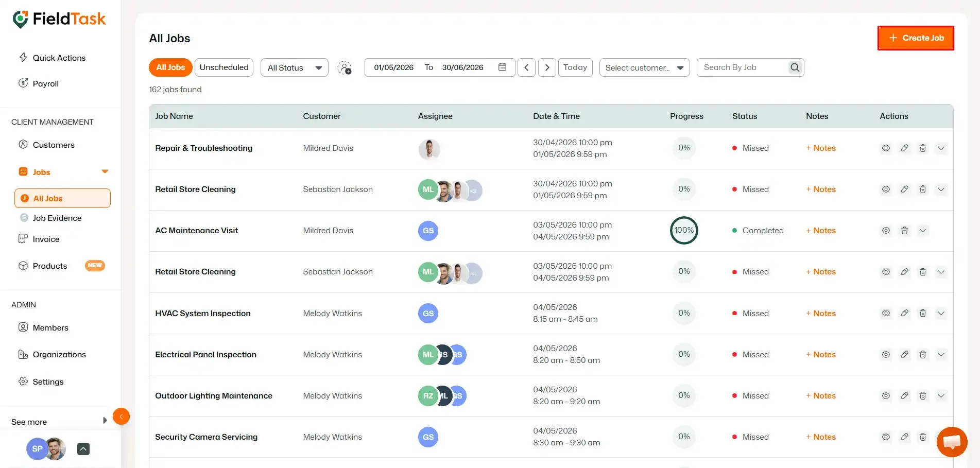Image resolution: width=980 pixels, height=468 pixels.
Task: Click assignee avatar for Repair & Troubleshooting
Action: 429,149
